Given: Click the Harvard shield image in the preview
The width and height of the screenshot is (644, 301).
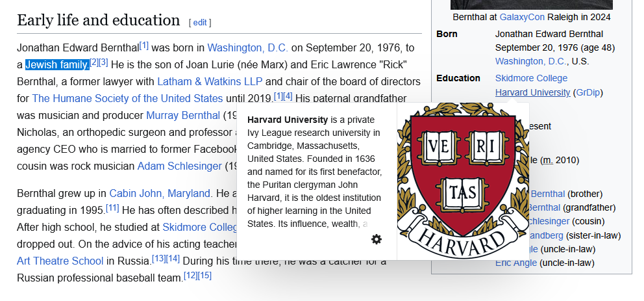Looking at the screenshot, I should tap(463, 181).
